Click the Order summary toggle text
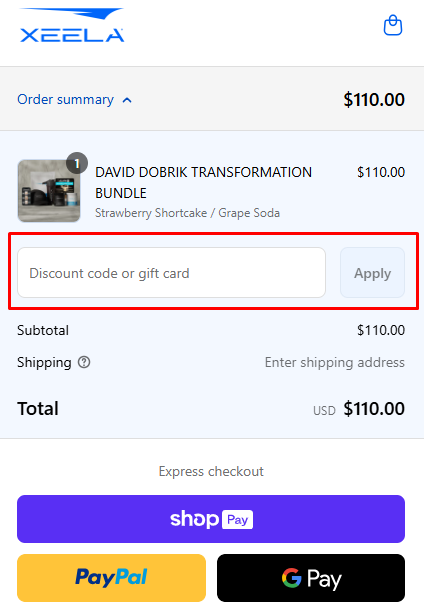The width and height of the screenshot is (424, 609). click(66, 99)
